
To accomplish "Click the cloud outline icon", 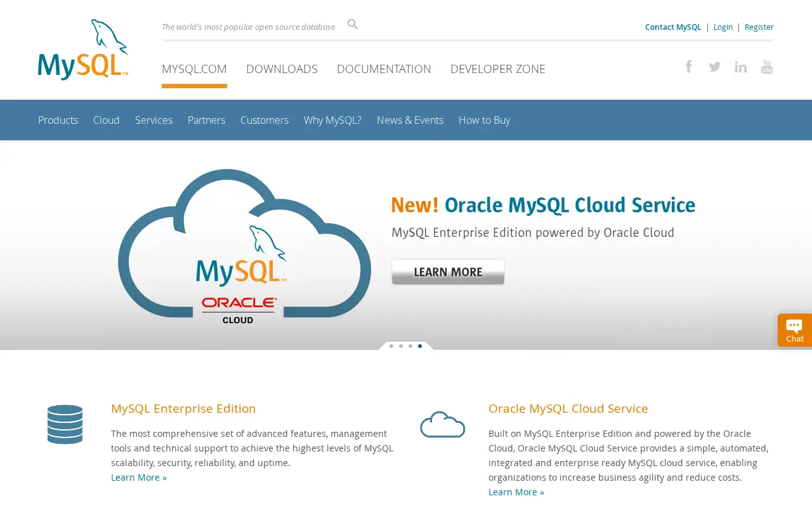I will tap(443, 424).
